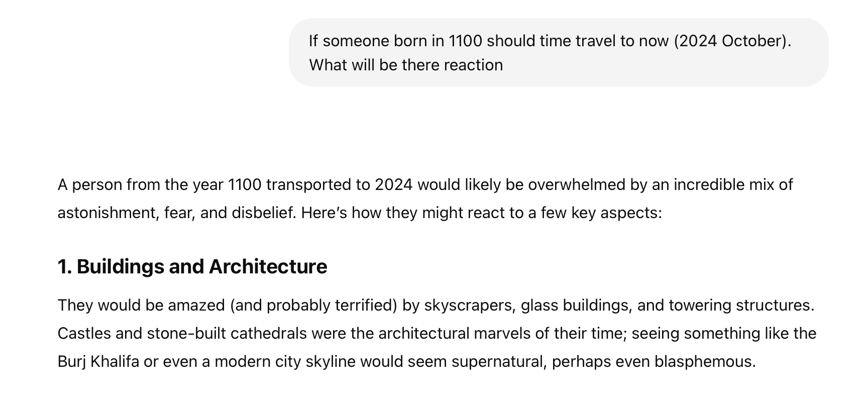Screen dimensions: 868x396
Task: Click "transported to 2024" in the response
Action: point(339,185)
